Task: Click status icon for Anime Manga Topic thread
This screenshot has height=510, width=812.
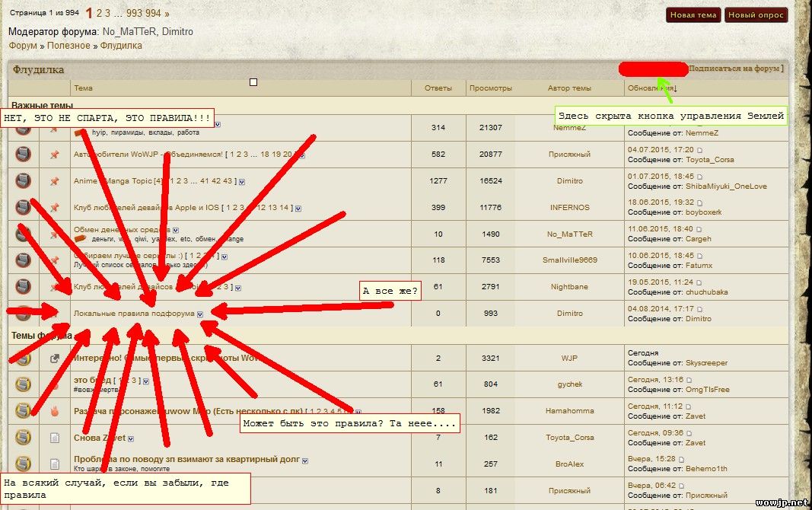Action: click(23, 181)
